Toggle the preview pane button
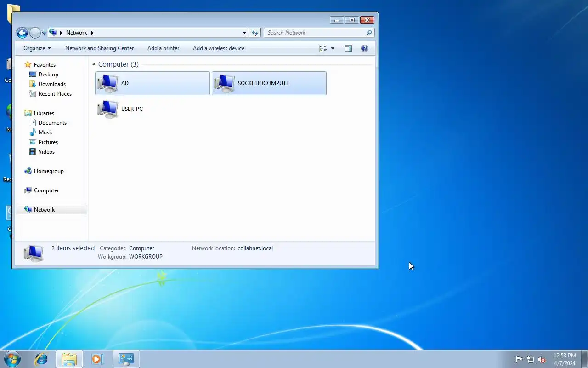 click(x=348, y=48)
